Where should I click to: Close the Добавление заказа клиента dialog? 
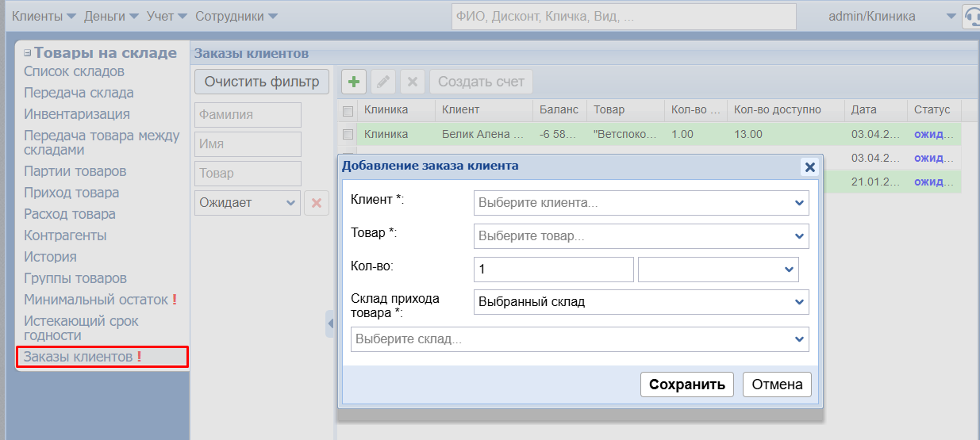pyautogui.click(x=809, y=166)
